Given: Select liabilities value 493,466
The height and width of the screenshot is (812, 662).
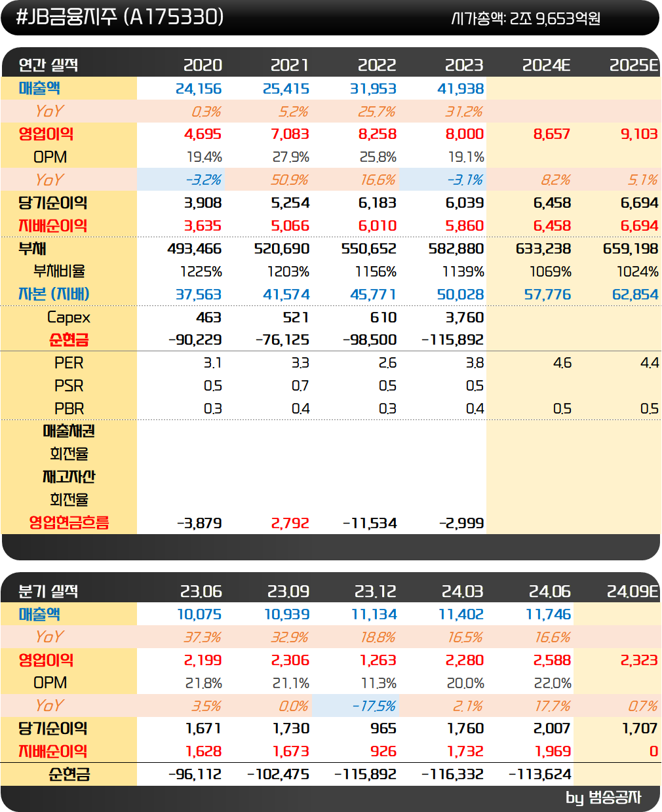Looking at the screenshot, I should (x=195, y=248).
